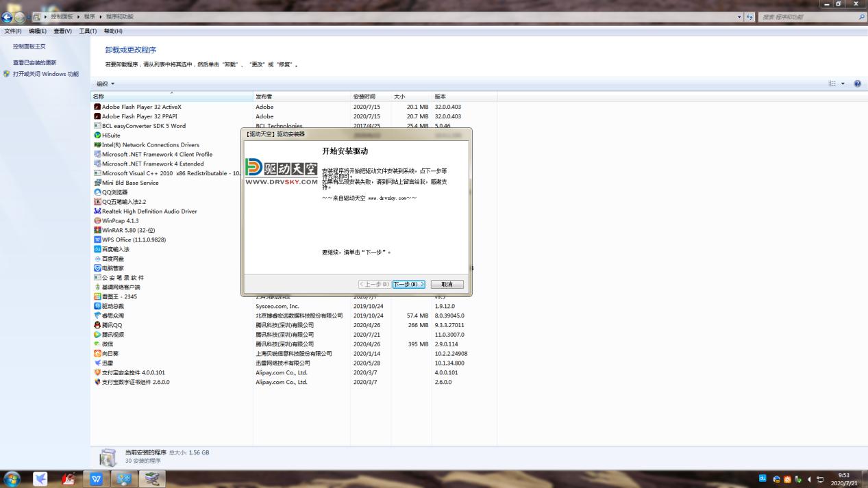The width and height of the screenshot is (868, 488).
Task: Open the address bar history dropdown
Action: [x=739, y=16]
